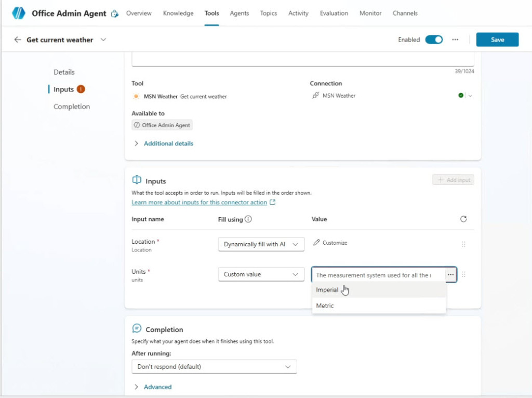Click the agent icon beside Office Admin Agent
The width and height of the screenshot is (532, 398).
point(115,14)
